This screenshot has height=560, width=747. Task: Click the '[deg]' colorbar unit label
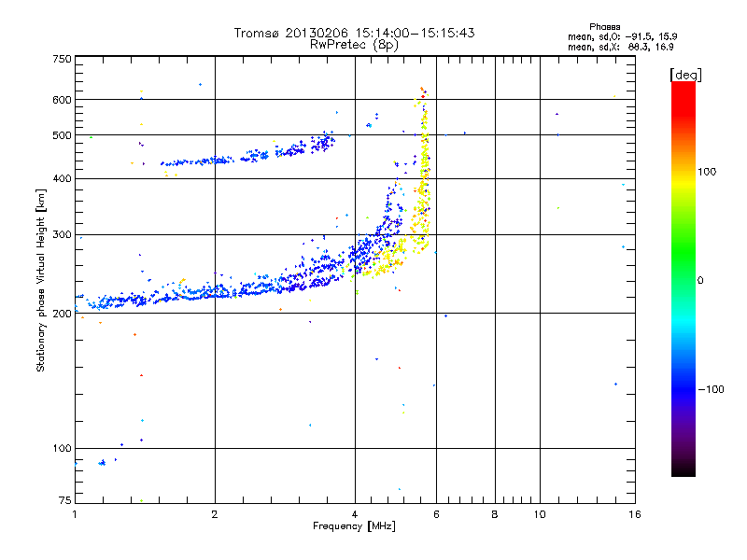(x=685, y=75)
